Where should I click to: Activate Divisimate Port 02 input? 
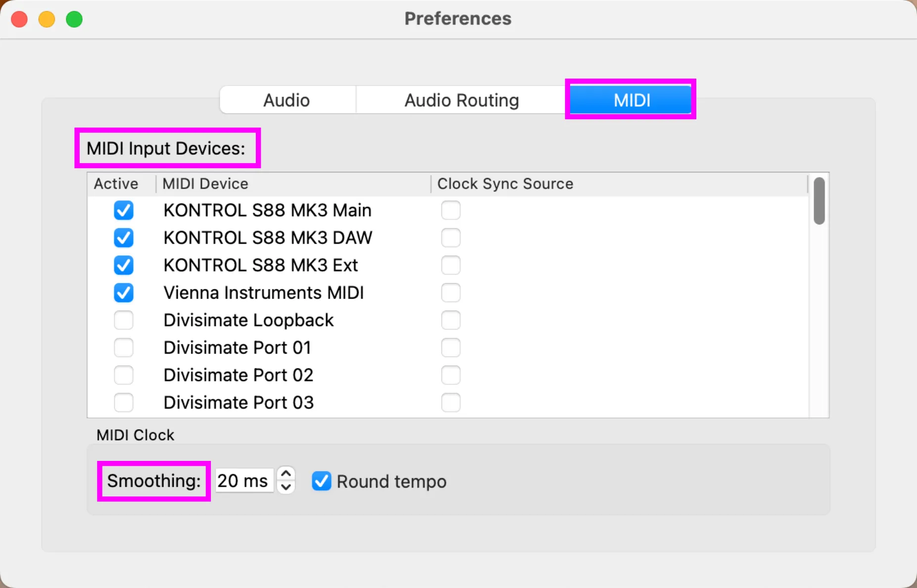124,375
